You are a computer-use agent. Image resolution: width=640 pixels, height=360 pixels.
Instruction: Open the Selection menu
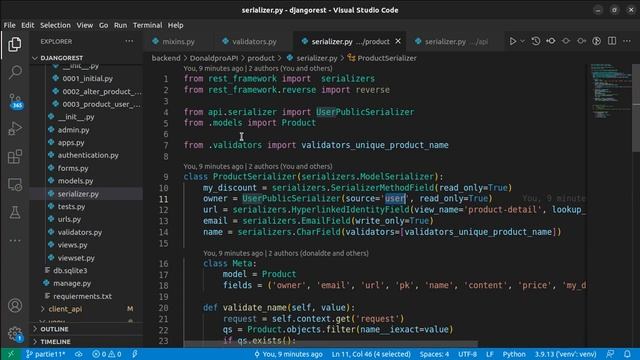(x=55, y=25)
